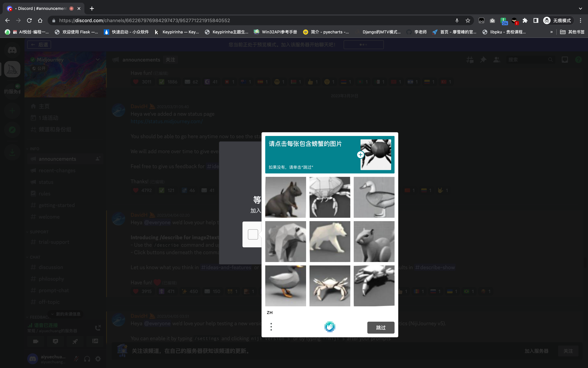Open the 1场活动 events item
Image resolution: width=588 pixels, height=368 pixels.
[65, 118]
